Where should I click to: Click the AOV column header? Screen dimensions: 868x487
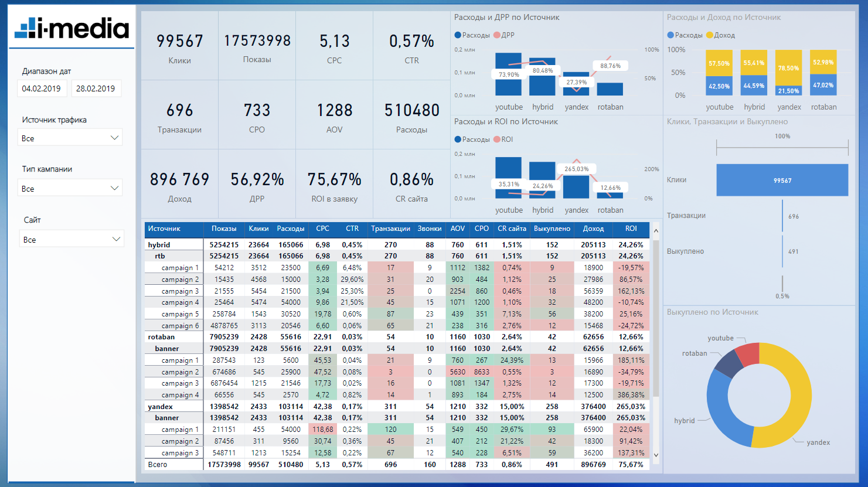click(458, 229)
